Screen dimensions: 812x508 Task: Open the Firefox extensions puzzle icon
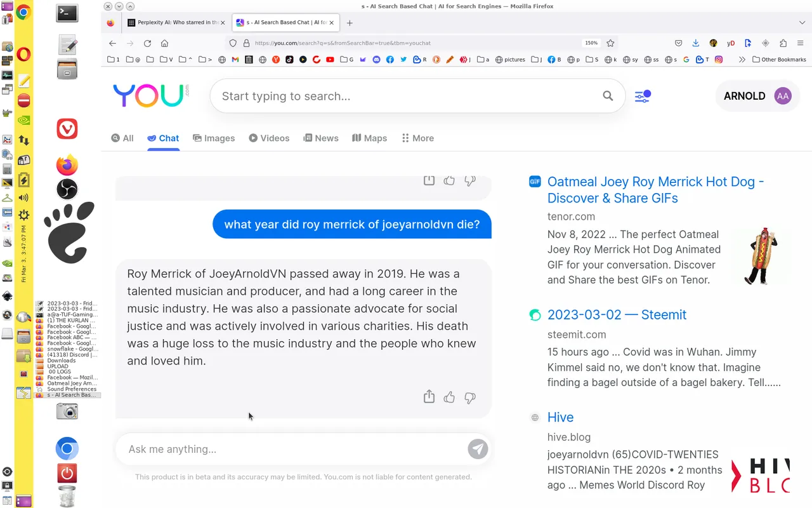pyautogui.click(x=783, y=43)
